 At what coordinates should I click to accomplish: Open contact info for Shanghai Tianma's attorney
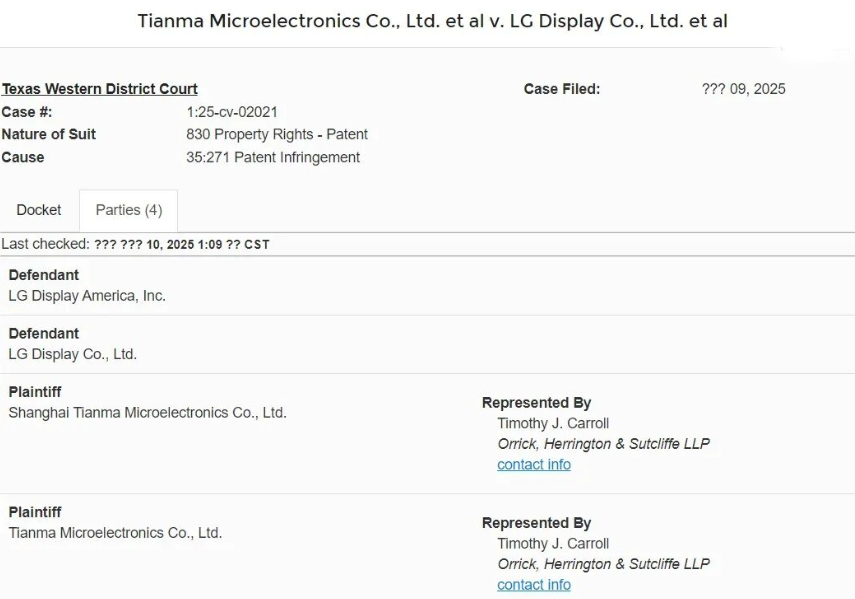coord(534,465)
